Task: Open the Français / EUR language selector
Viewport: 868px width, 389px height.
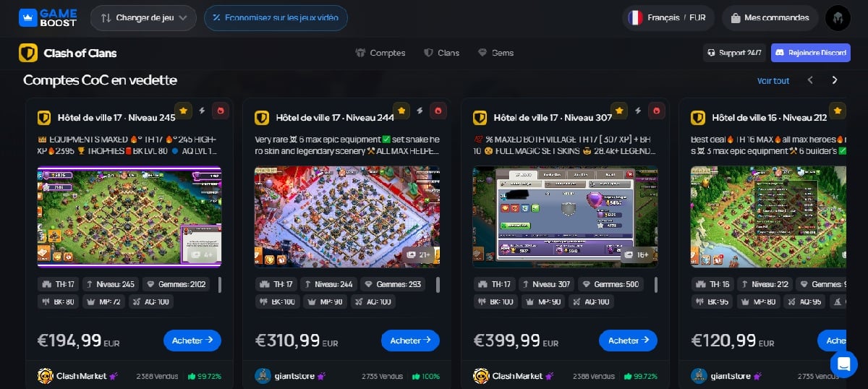Action: point(668,17)
